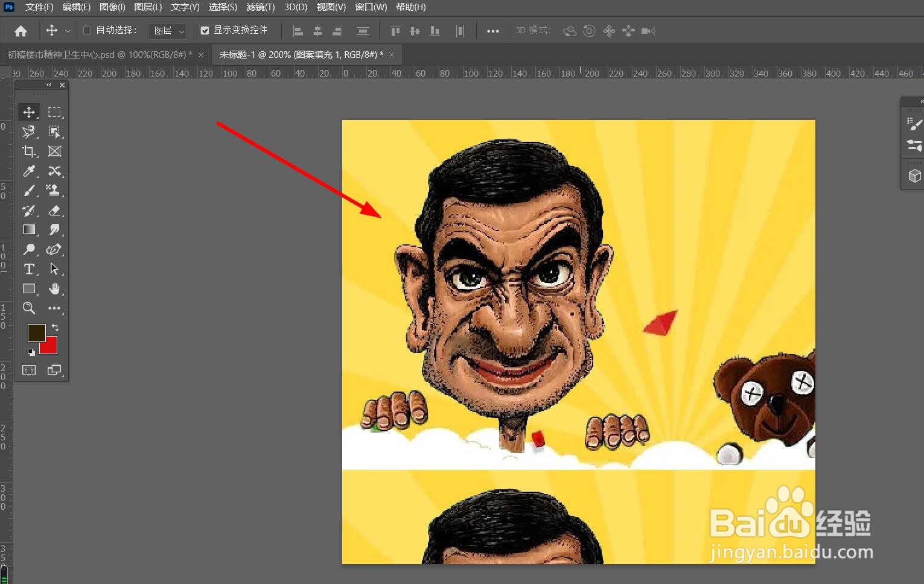The image size is (924, 584).
Task: Open the 3D cube panel icon
Action: tap(914, 176)
